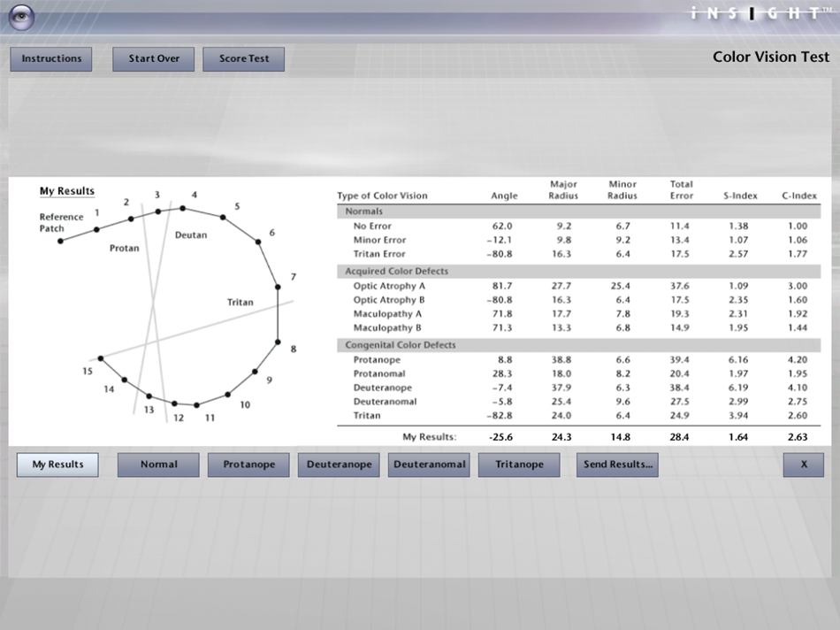Click the 'Optic Atrophy B' row label
This screenshot has width=840, height=630.
[x=389, y=300]
